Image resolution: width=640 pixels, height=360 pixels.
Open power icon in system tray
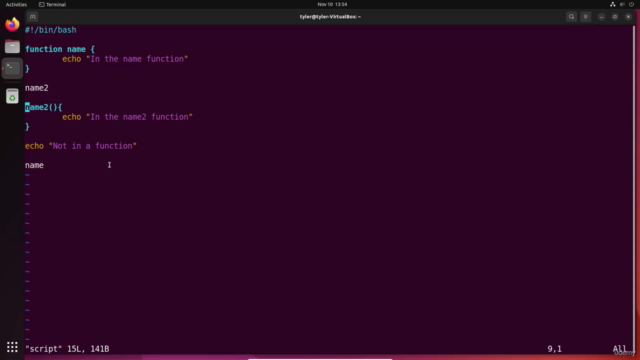point(631,4)
